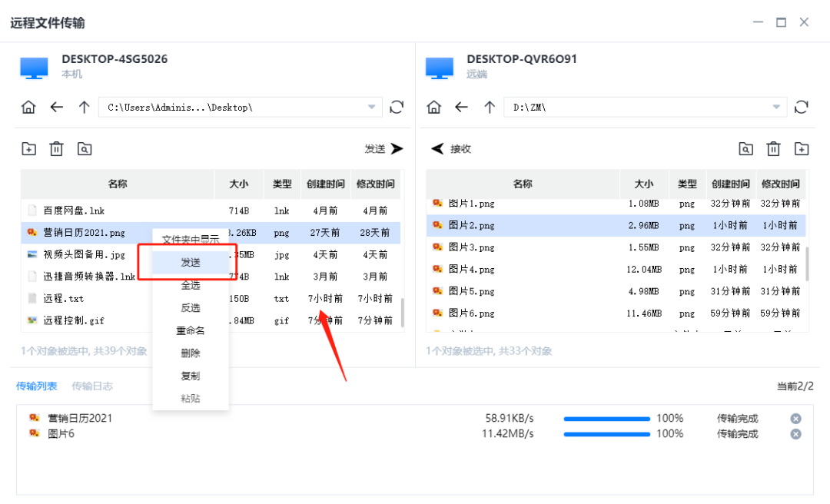Screen dimensions: 830x504
Task: Sort local files by 大小 column
Action: pos(239,184)
